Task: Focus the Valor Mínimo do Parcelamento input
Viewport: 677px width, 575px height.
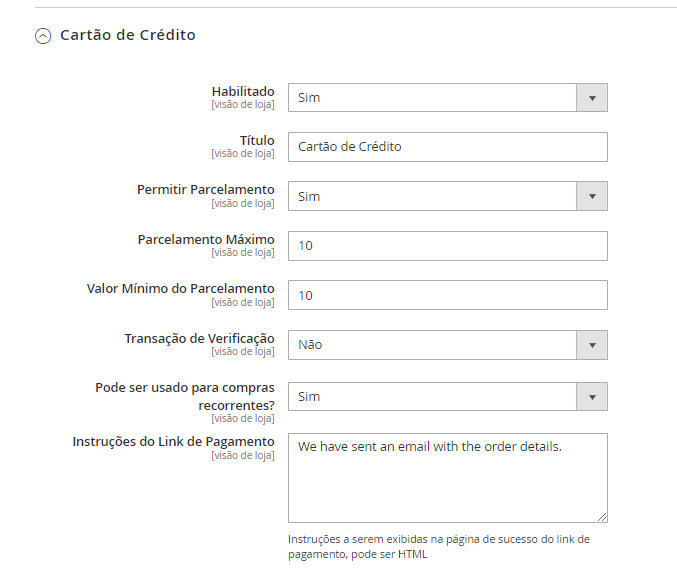Action: coord(447,295)
